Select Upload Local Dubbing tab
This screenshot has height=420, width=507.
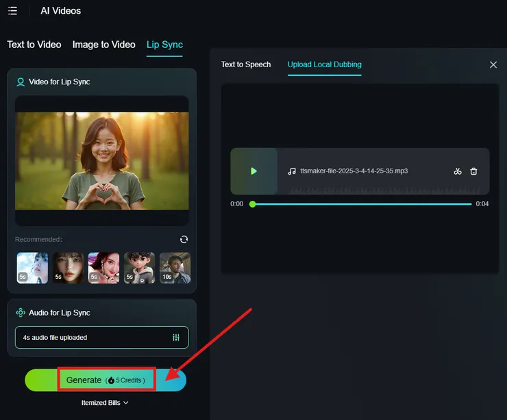tap(324, 64)
